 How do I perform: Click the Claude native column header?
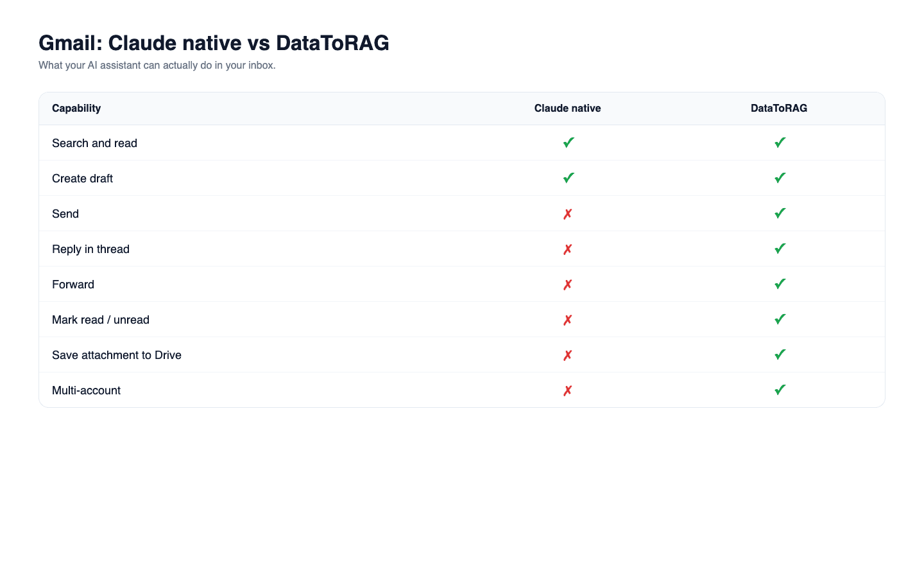click(x=568, y=108)
